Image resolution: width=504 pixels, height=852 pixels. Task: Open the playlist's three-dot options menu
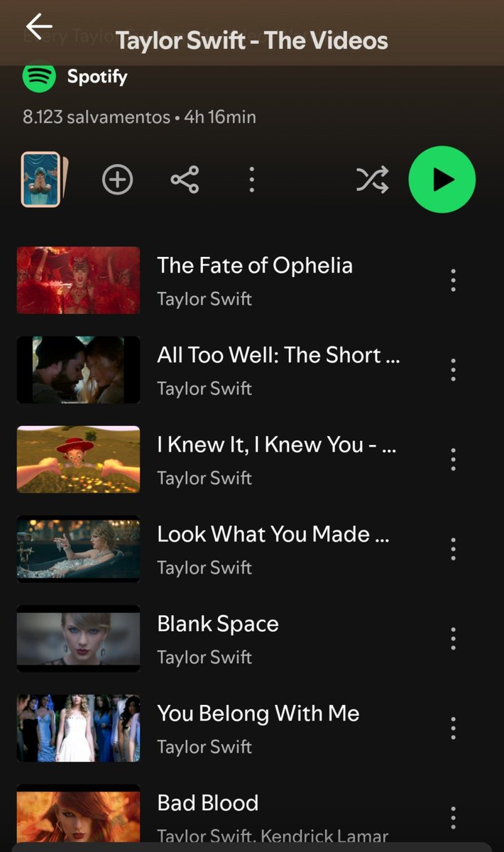click(251, 180)
